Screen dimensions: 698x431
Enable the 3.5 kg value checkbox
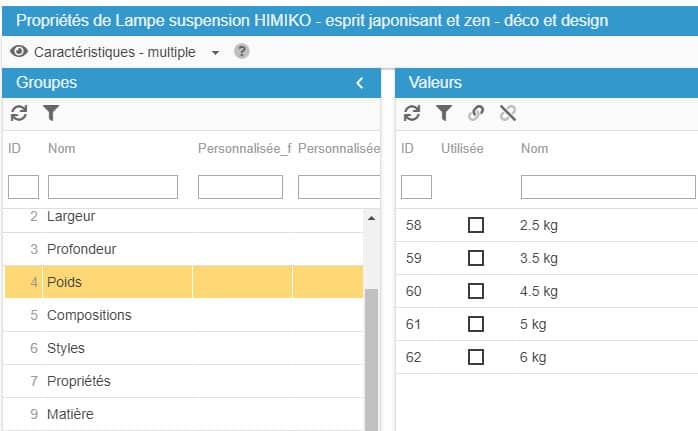(x=476, y=258)
